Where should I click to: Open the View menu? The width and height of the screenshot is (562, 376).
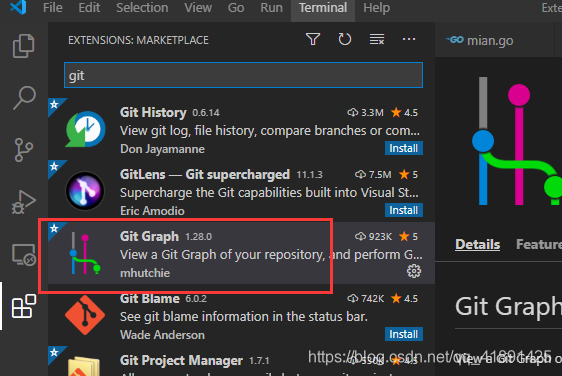[198, 8]
